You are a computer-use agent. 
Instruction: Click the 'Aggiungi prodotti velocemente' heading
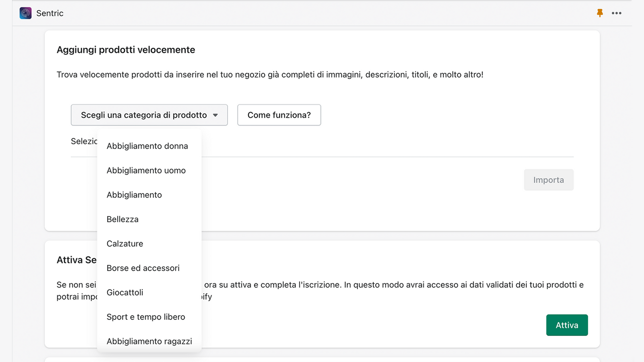pos(126,50)
